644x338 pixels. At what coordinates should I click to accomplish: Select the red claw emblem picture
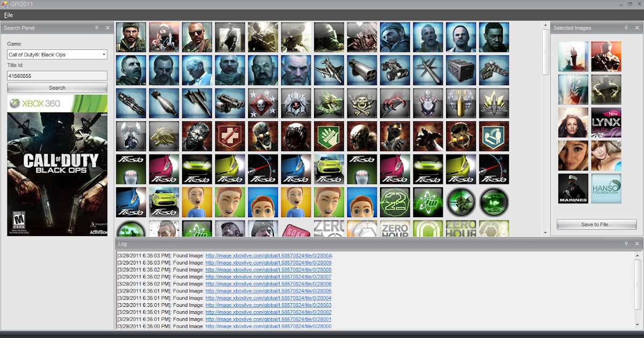pyautogui.click(x=395, y=103)
